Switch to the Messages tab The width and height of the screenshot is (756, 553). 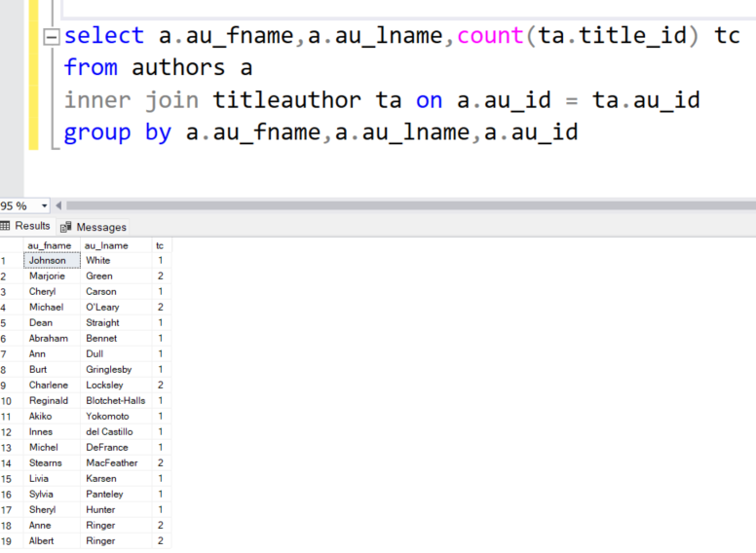(x=94, y=227)
